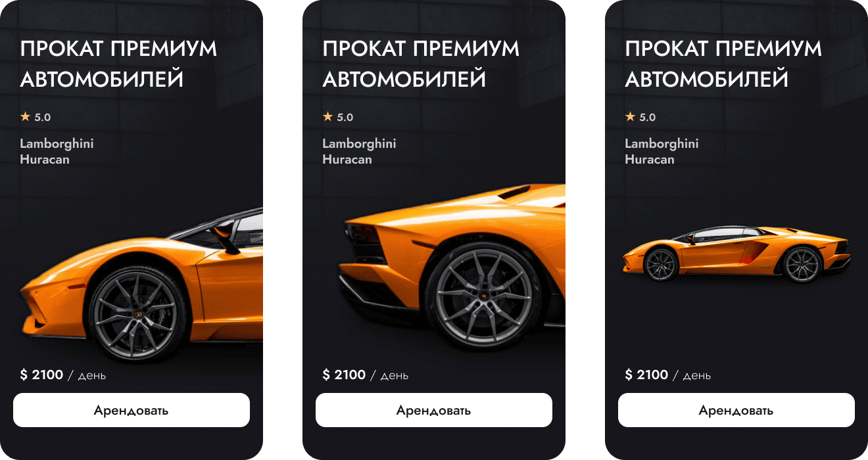
Task: Click Арендовать under the rear close-up car image
Action: (x=434, y=410)
